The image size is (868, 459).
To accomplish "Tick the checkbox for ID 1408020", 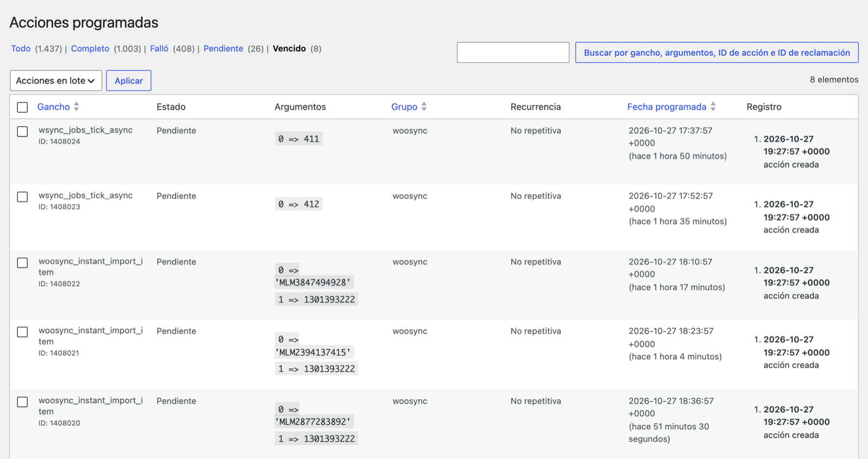I will pos(22,402).
